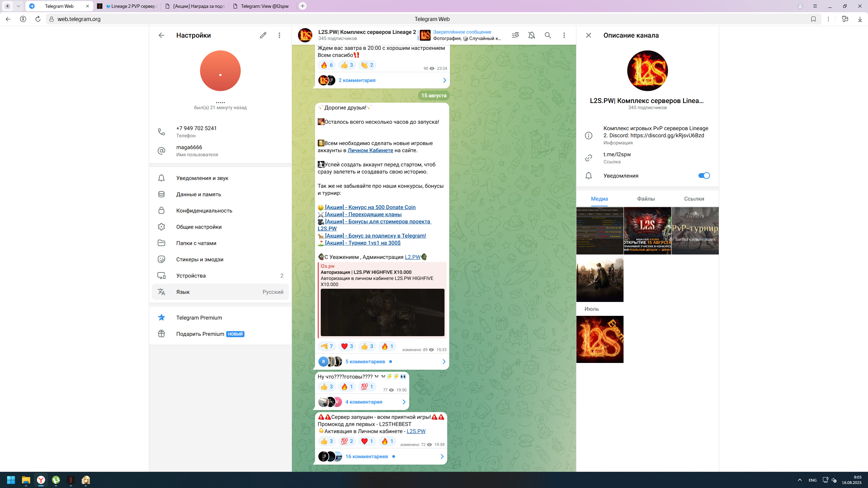Go back with browser back arrow
The image size is (868, 488).
click(x=8, y=19)
